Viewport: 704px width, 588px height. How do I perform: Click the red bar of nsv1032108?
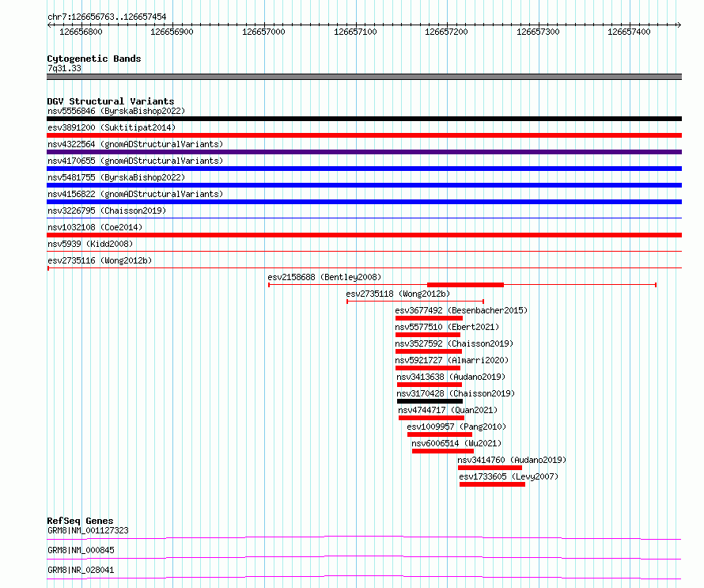pos(364,235)
